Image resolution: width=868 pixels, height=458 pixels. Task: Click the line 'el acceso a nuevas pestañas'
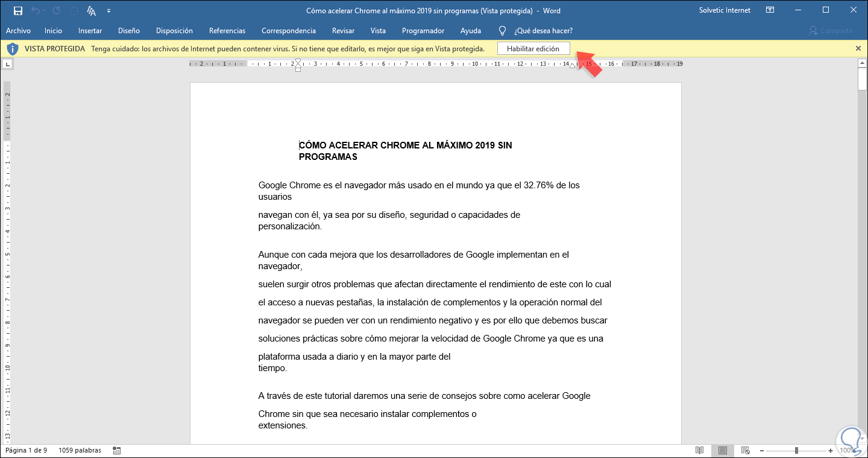(x=430, y=302)
